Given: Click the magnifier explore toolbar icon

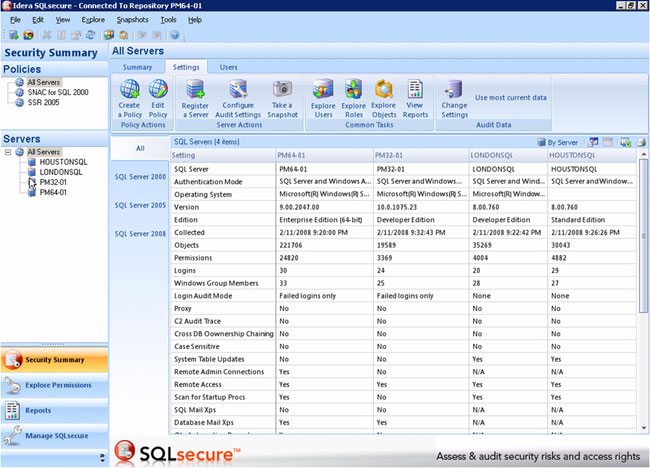Looking at the screenshot, I should (124, 35).
